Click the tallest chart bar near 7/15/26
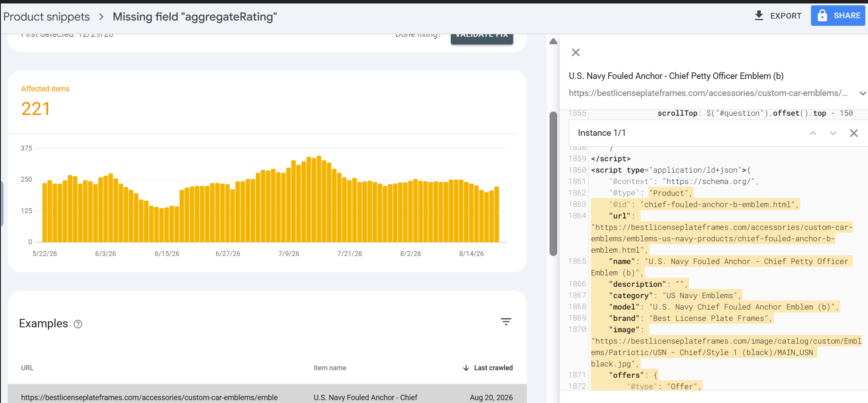This screenshot has width=868, height=403. (x=319, y=199)
